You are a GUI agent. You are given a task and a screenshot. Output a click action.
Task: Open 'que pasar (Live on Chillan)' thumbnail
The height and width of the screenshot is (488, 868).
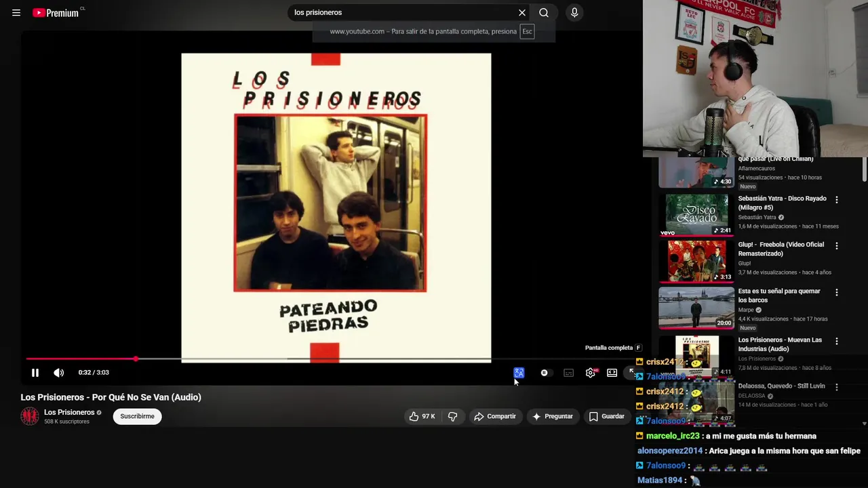[696, 172]
